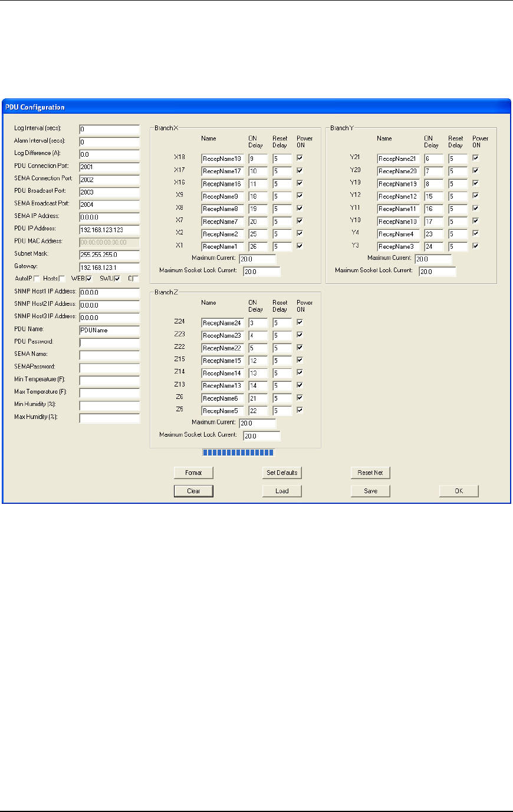Click the blue progress bar
Viewport: 513px width, 812px height.
pyautogui.click(x=238, y=453)
